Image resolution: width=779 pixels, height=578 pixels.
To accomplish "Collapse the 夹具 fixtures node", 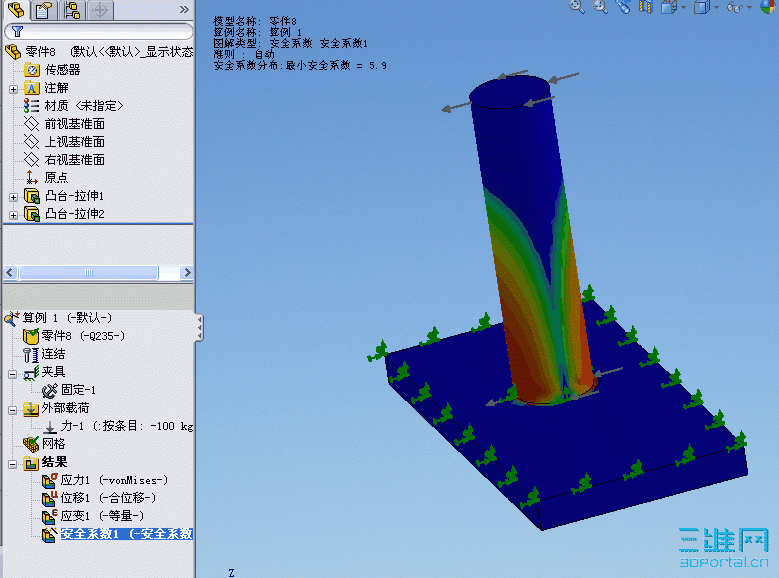I will (13, 374).
